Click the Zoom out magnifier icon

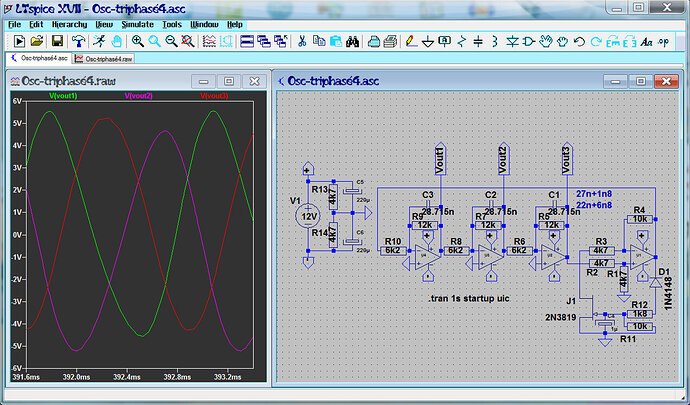pos(171,41)
